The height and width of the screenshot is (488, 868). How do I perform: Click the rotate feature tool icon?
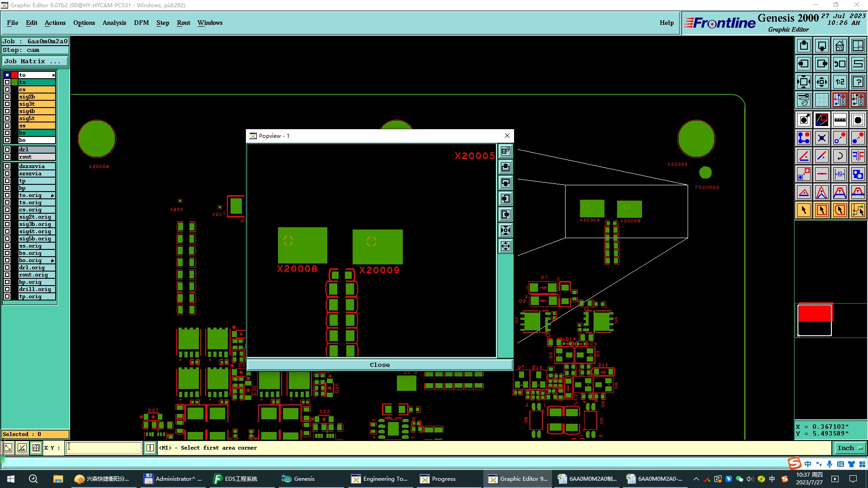840,156
